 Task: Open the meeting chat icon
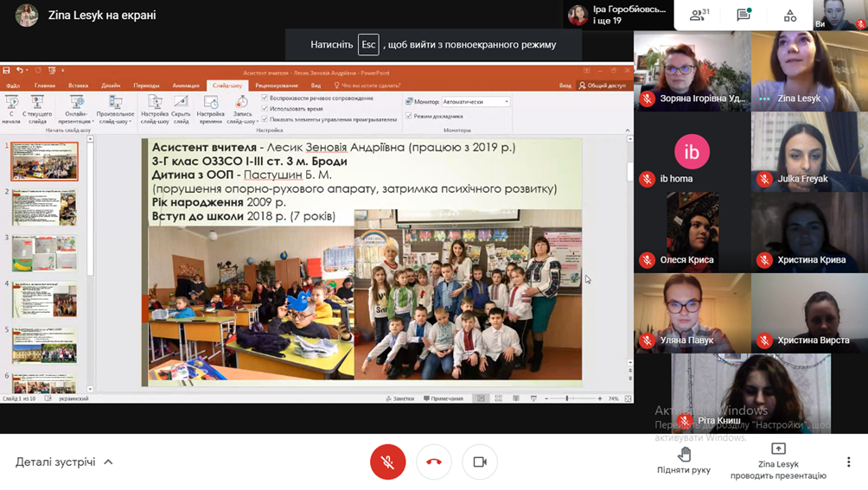(744, 15)
